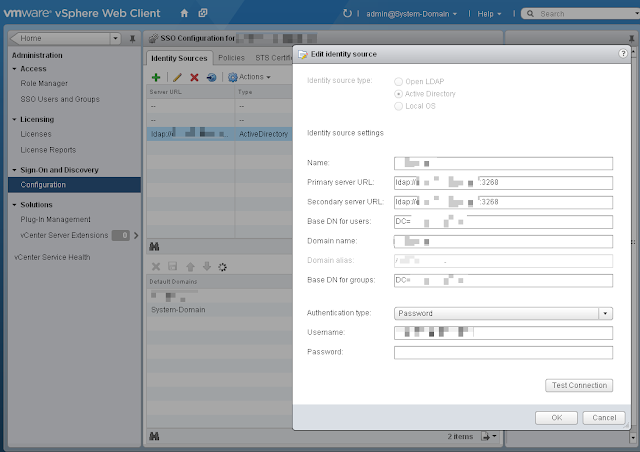Screen dimensions: 640x452
Task: Click Base DN for groups field
Action: click(x=503, y=281)
